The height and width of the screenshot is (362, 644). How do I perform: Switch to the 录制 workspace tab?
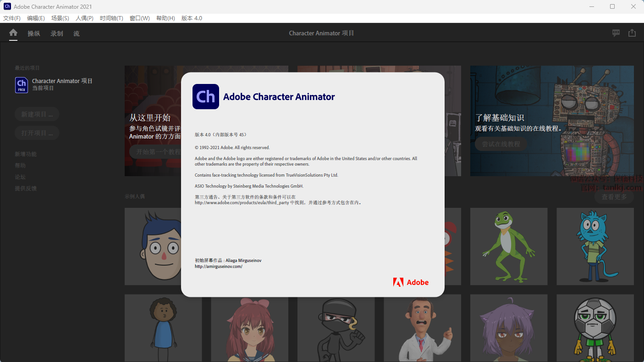pos(57,33)
